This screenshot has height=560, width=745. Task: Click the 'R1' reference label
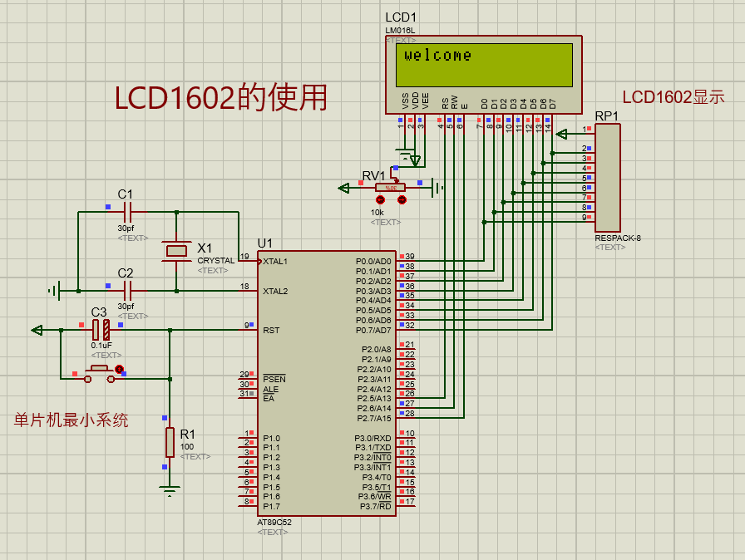[x=188, y=435]
